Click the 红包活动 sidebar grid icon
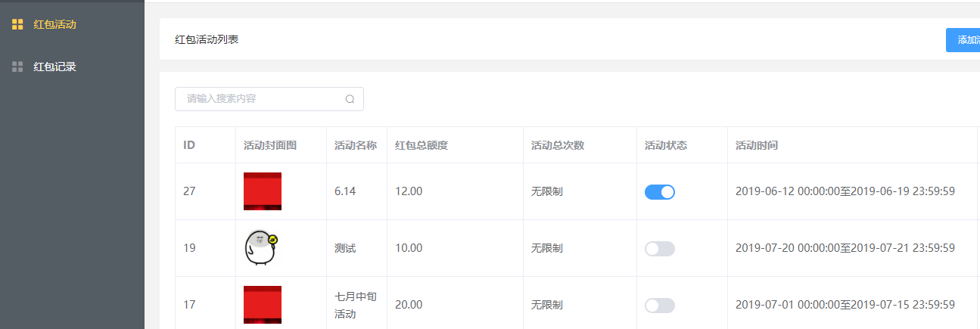The height and width of the screenshot is (329, 980). pyautogui.click(x=17, y=24)
